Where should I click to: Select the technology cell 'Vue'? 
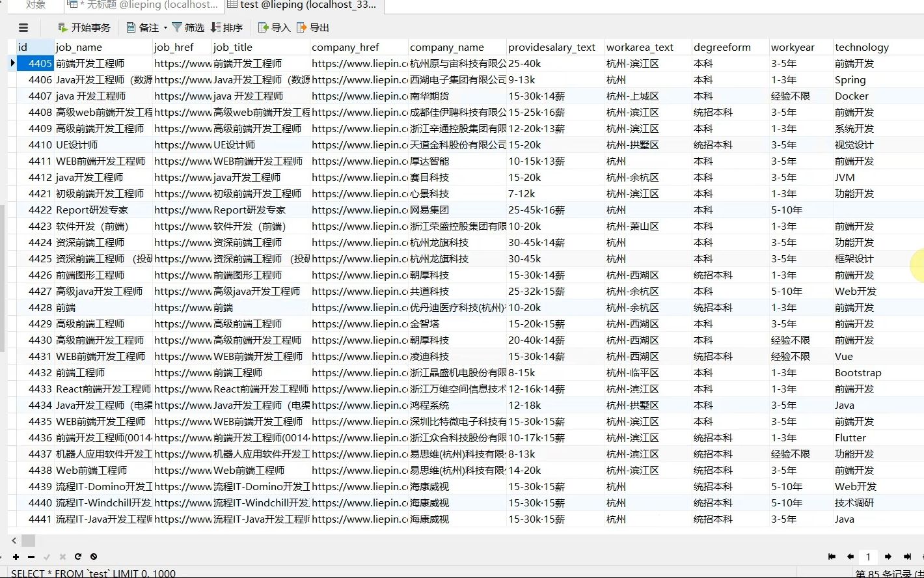tap(878, 356)
